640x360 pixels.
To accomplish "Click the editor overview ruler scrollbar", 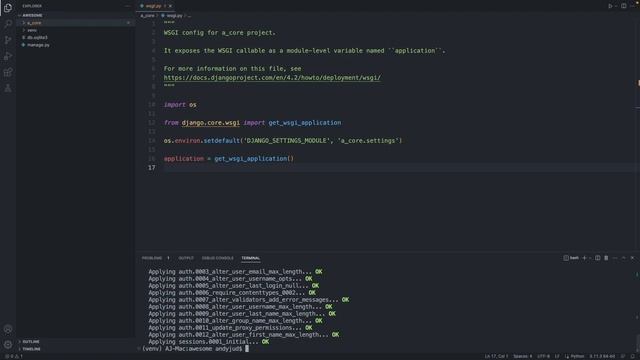I will [637, 135].
